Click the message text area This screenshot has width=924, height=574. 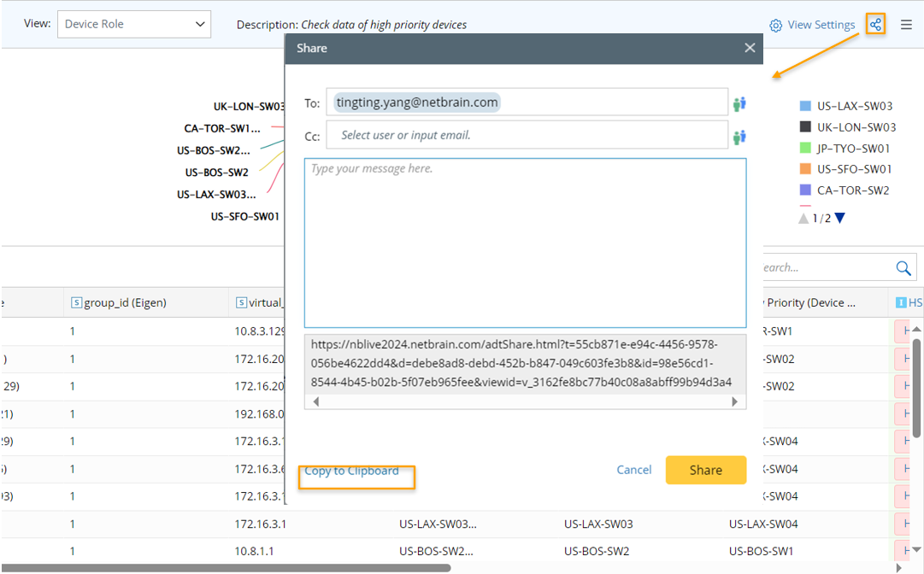pos(525,243)
